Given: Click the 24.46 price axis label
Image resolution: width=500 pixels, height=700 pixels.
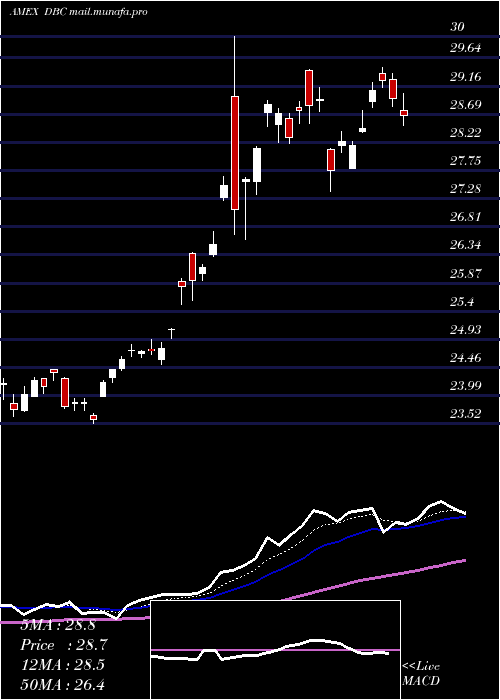Looking at the screenshot, I should tap(466, 358).
